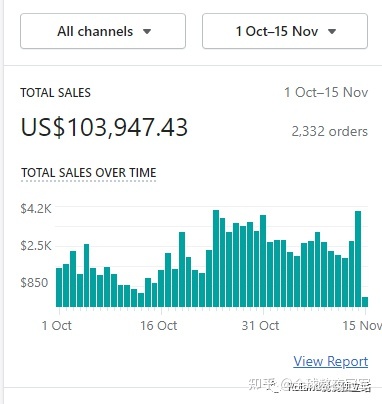Click the lowest bar in mid-October
Viewport: 382px width, 404px height.
(x=141, y=300)
